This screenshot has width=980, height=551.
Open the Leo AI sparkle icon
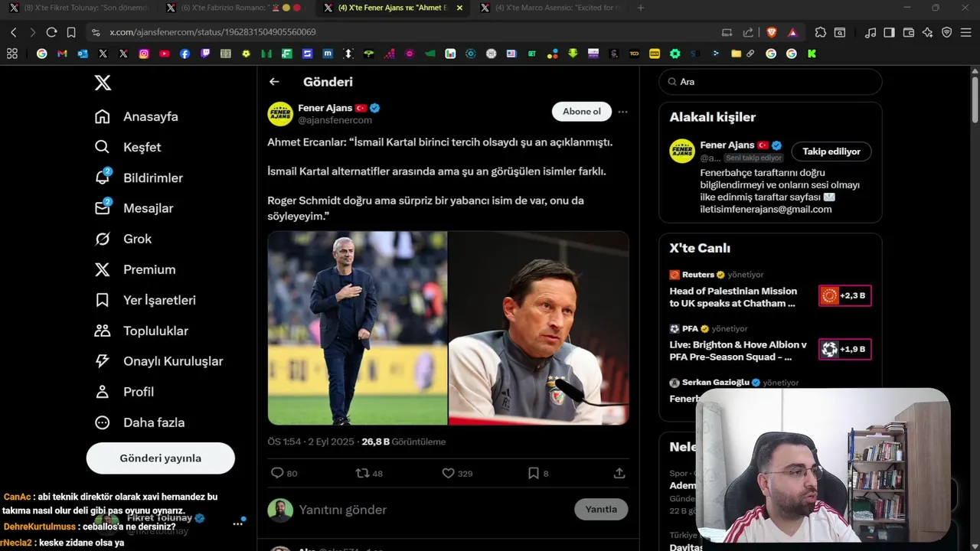pyautogui.click(x=928, y=32)
